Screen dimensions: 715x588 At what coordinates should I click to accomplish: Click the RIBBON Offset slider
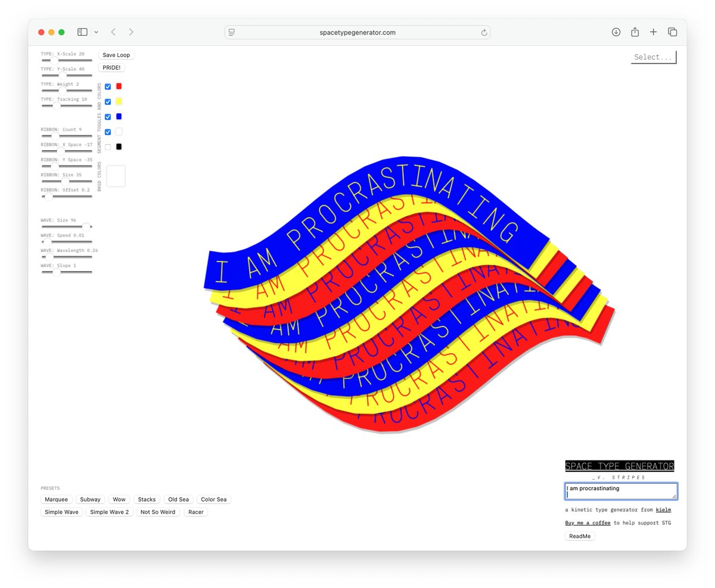click(x=67, y=197)
